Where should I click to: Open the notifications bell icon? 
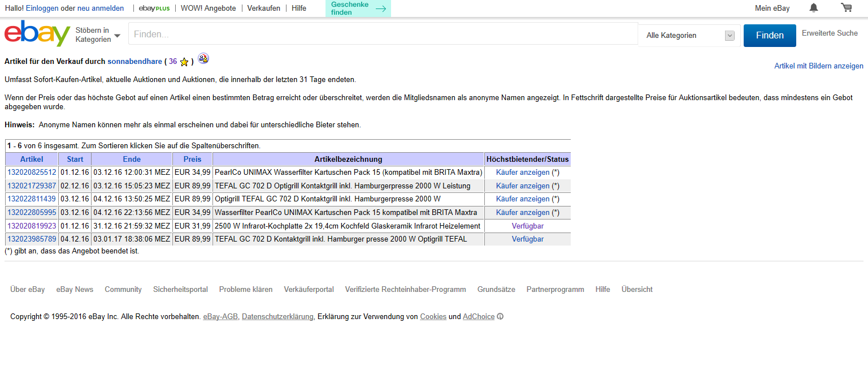pyautogui.click(x=814, y=8)
